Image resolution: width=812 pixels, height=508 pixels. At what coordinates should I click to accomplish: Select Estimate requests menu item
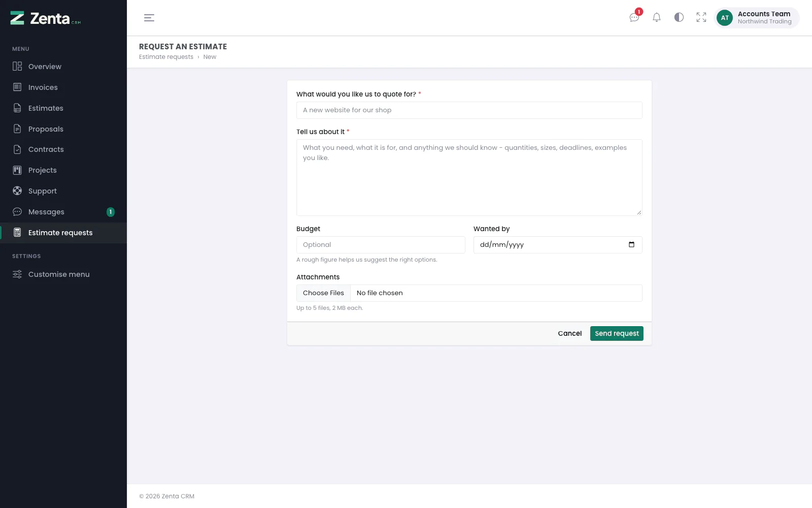pyautogui.click(x=63, y=233)
